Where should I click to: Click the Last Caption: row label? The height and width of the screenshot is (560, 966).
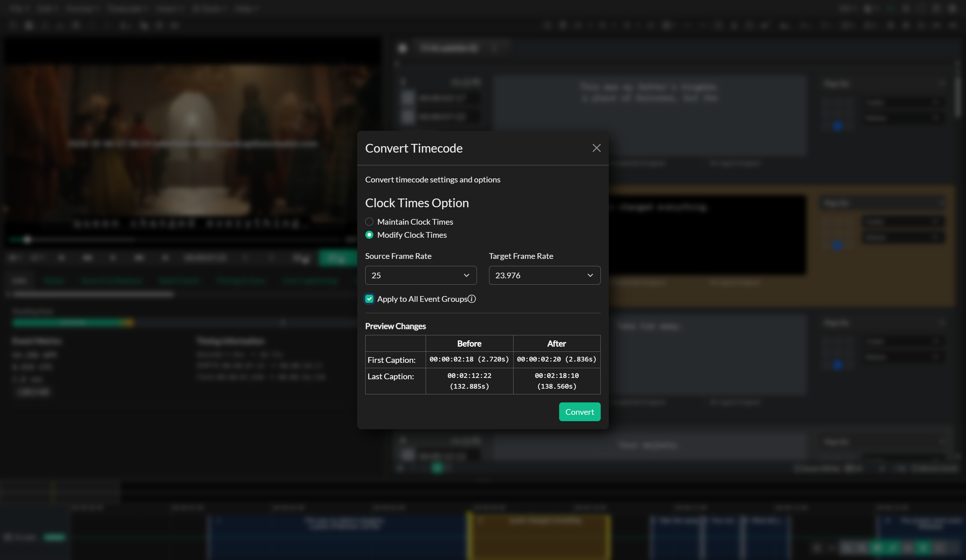click(x=391, y=376)
